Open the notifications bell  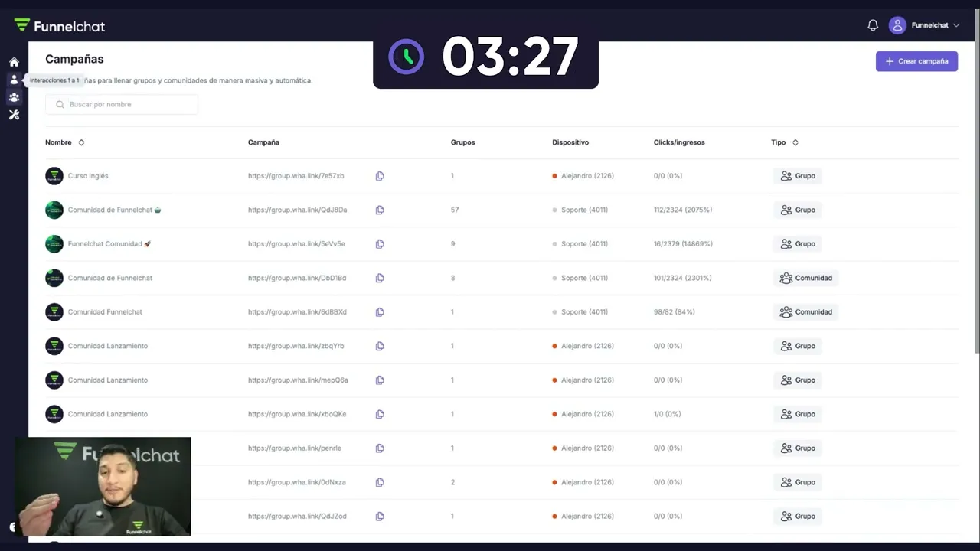click(873, 25)
